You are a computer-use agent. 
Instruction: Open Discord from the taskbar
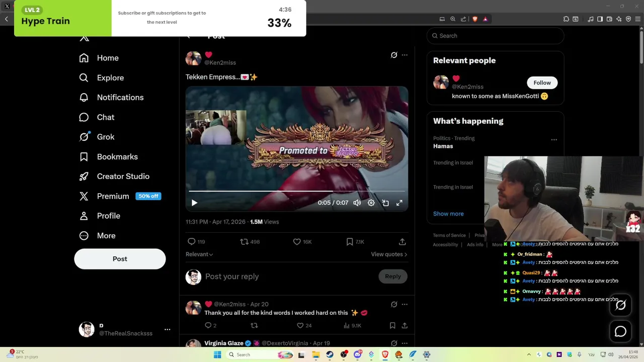(x=358, y=354)
